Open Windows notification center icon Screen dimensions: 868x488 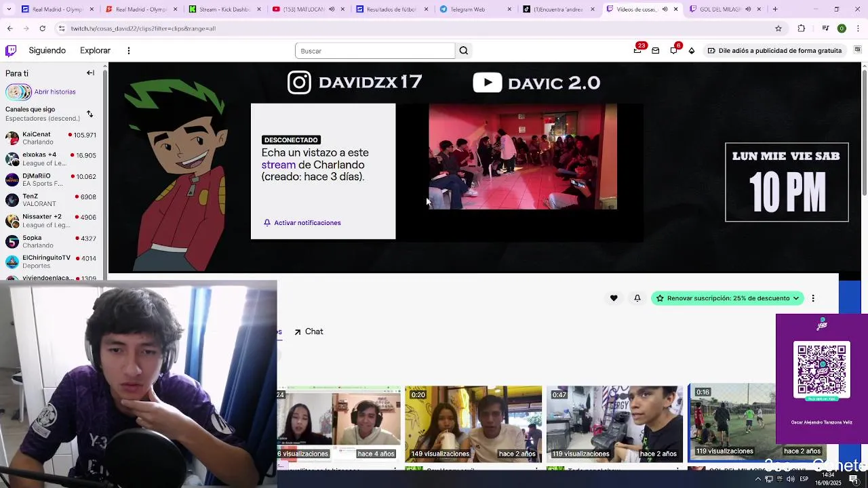[854, 479]
